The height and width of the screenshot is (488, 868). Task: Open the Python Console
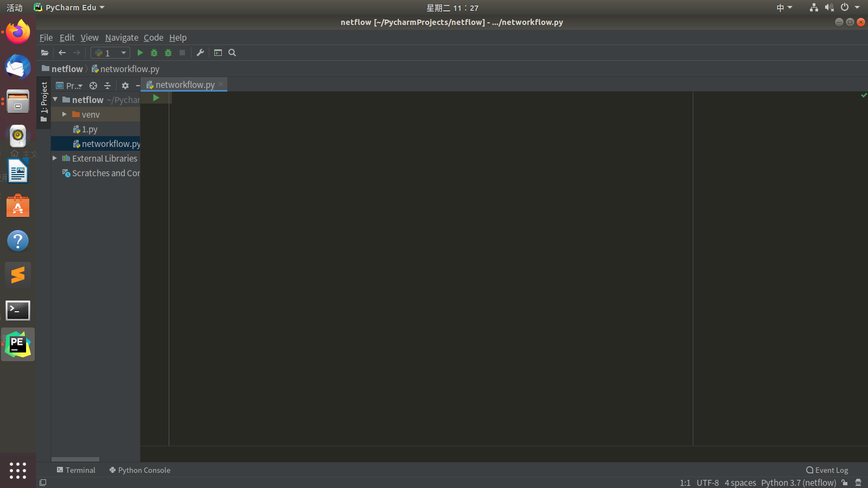[139, 470]
